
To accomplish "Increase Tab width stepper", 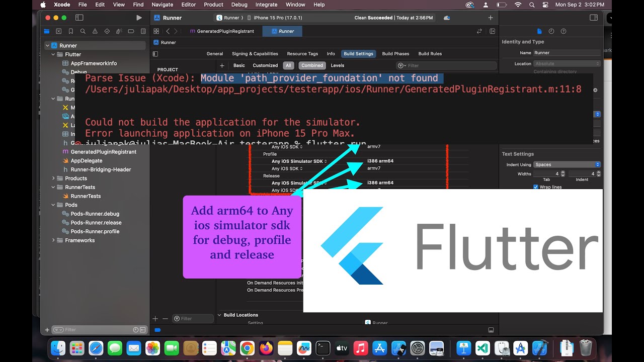I will [563, 172].
